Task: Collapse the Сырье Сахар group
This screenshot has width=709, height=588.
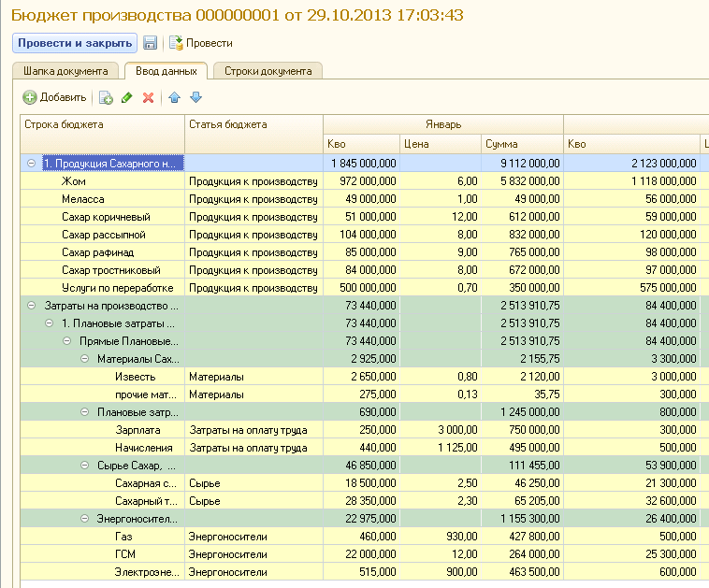Action: point(84,466)
